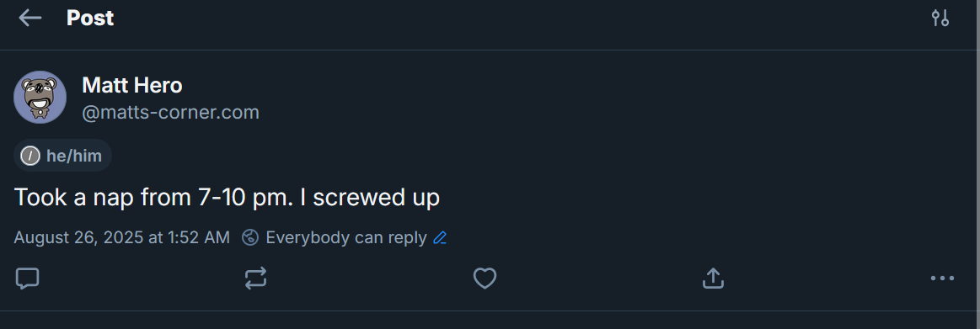Open the he/him label text
The image size is (980, 329).
(74, 156)
